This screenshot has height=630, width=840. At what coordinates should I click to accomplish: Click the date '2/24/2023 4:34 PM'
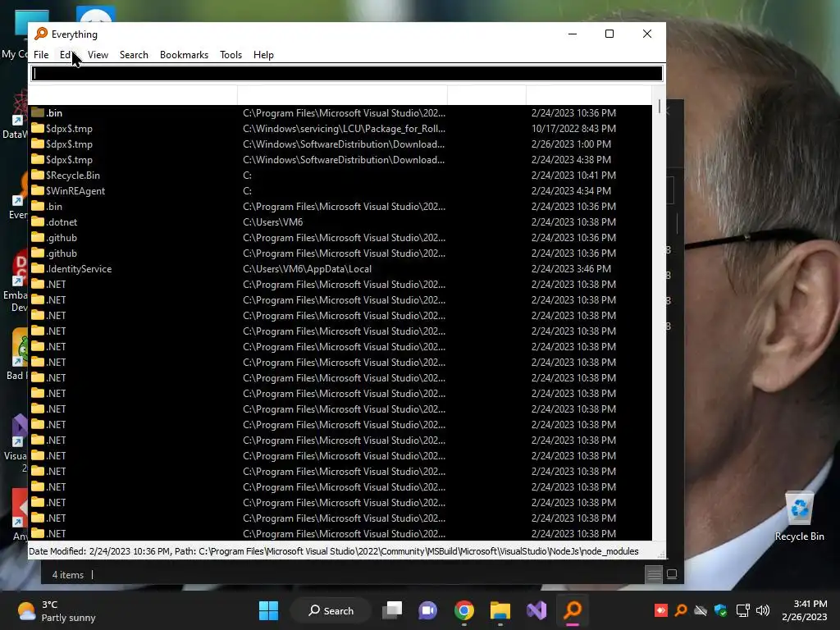(x=571, y=190)
